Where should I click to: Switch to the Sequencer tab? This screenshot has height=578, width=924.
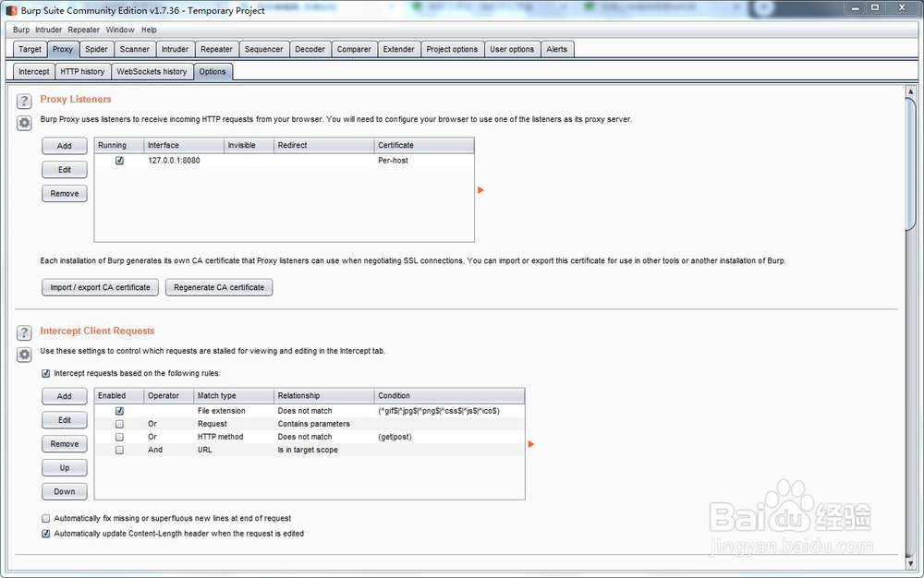coord(263,50)
